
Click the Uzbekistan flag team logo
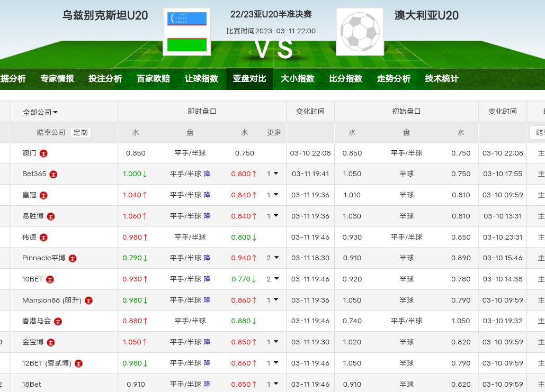click(186, 32)
